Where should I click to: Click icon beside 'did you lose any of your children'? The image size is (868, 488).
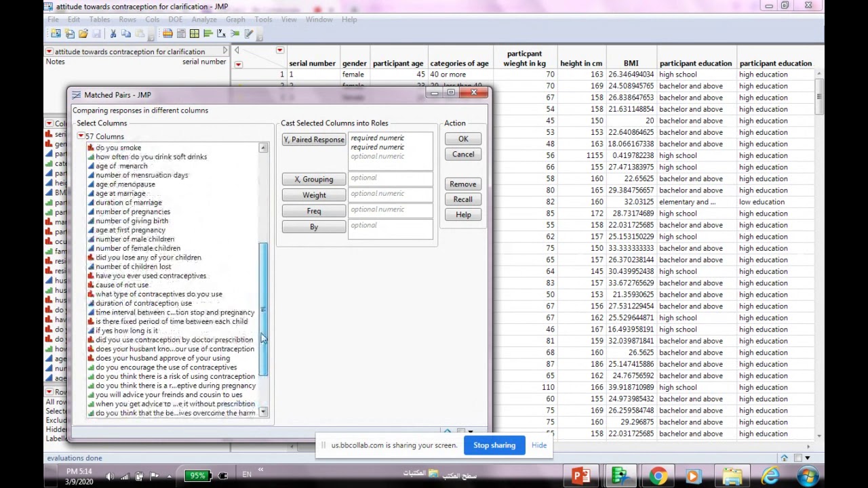(x=91, y=258)
